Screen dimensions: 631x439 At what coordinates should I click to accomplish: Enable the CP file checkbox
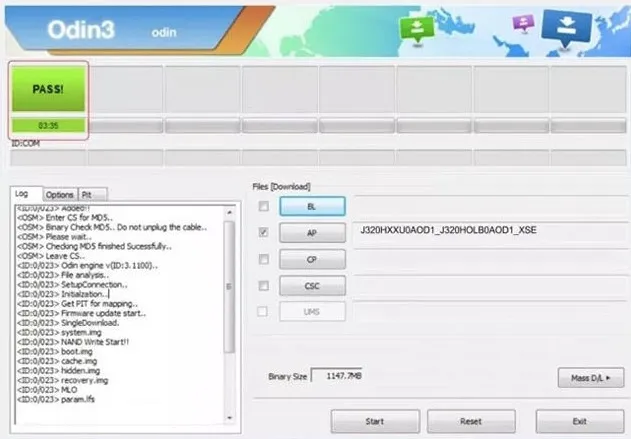pyautogui.click(x=264, y=259)
